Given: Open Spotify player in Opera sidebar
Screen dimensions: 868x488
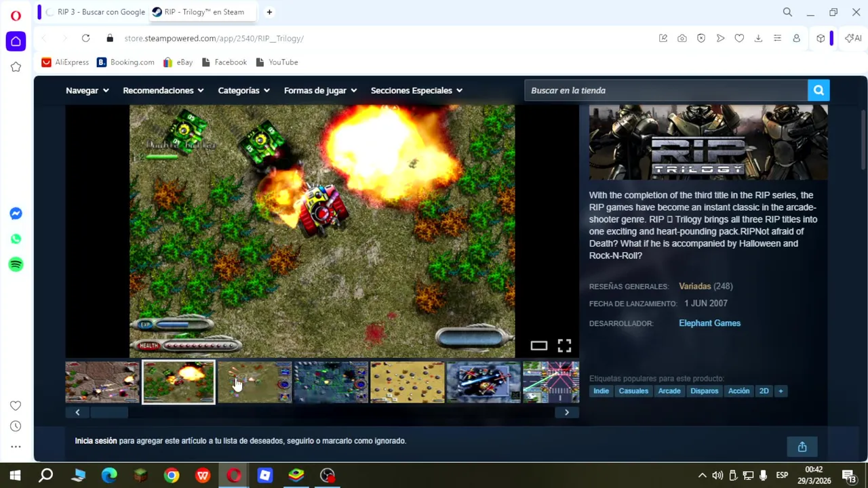Looking at the screenshot, I should (x=16, y=264).
